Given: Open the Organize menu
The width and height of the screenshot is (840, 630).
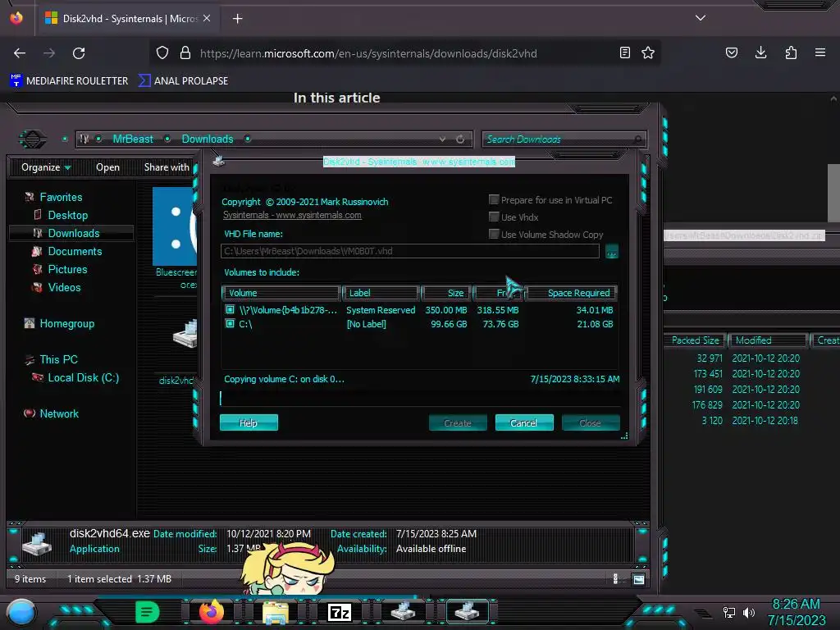Looking at the screenshot, I should [x=46, y=167].
